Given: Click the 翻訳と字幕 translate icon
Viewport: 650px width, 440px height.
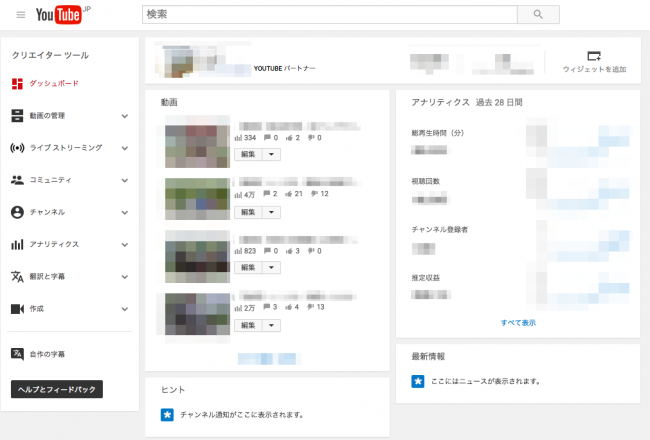Looking at the screenshot, I should tap(17, 276).
